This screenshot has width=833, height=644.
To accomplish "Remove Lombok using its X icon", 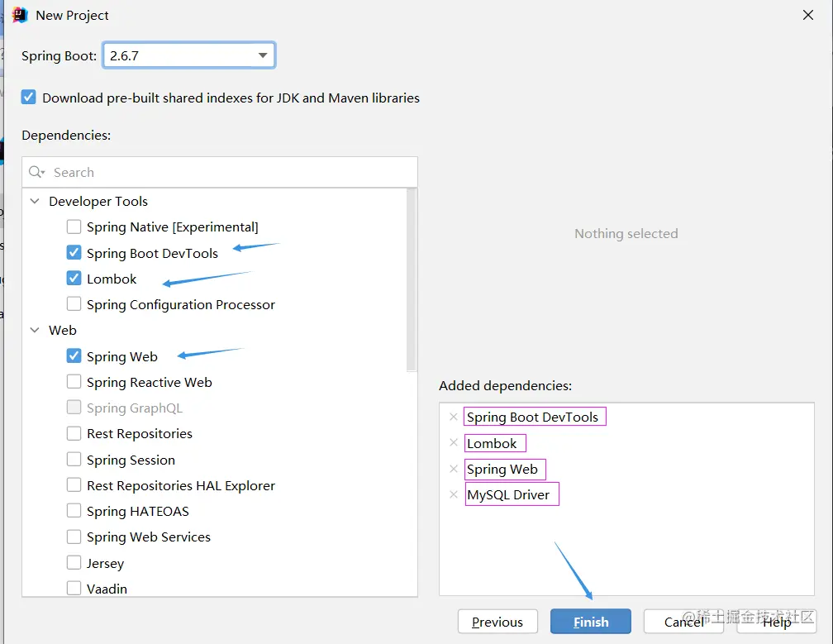I will pos(453,442).
